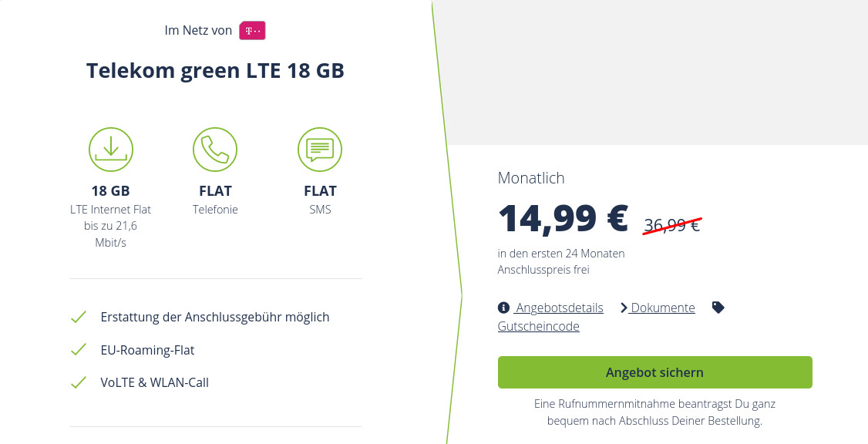Click the tag icon for Gutscheincode

[x=718, y=308]
